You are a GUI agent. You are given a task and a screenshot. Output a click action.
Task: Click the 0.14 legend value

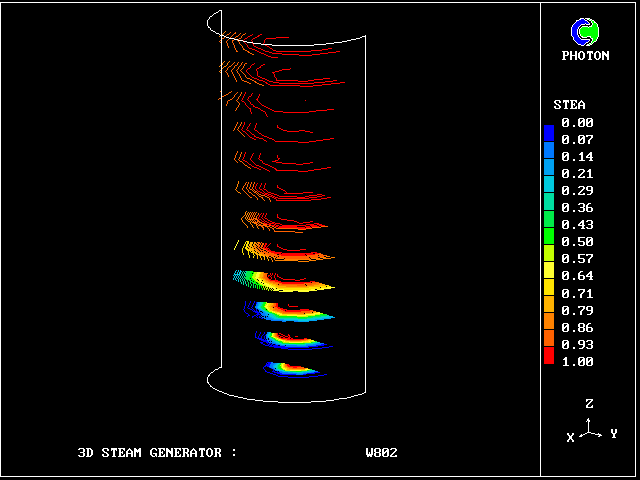tap(577, 157)
